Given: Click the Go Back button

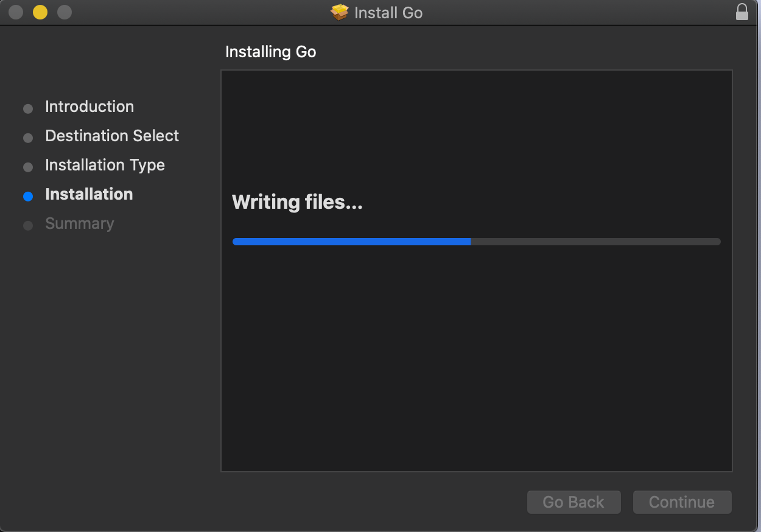Looking at the screenshot, I should tap(573, 502).
